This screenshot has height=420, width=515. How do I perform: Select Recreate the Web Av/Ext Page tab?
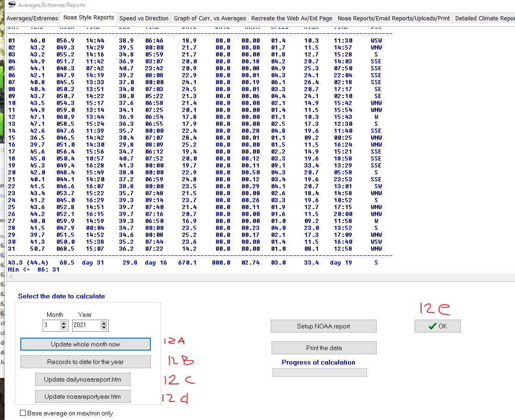[292, 19]
